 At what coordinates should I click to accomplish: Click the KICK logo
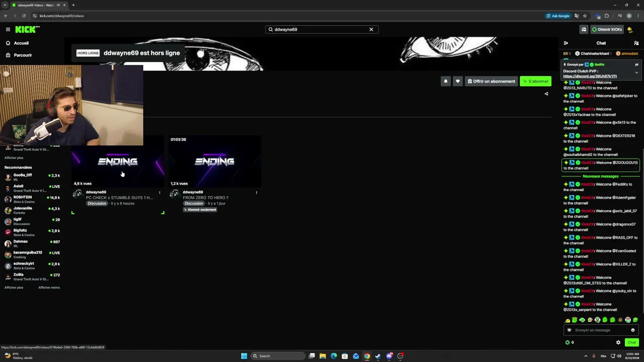click(27, 30)
